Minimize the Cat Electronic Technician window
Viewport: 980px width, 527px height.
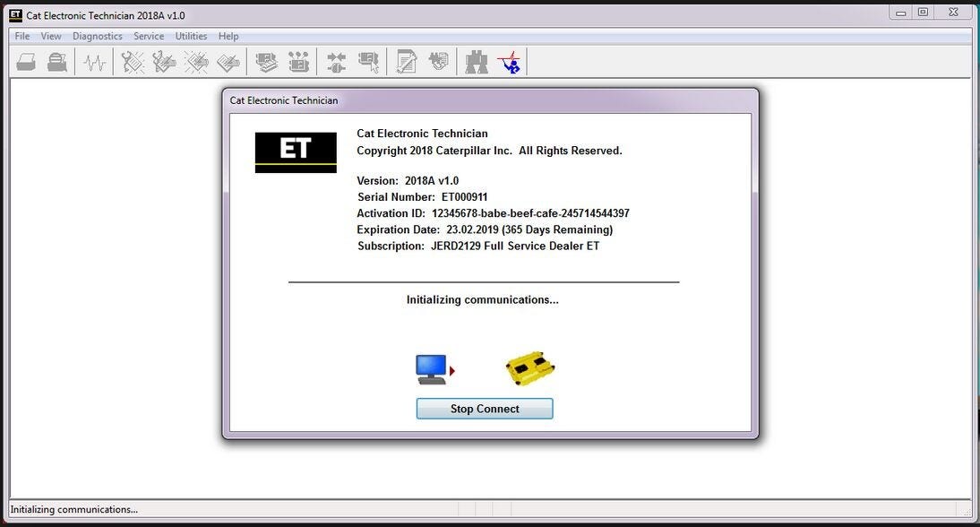click(x=900, y=13)
